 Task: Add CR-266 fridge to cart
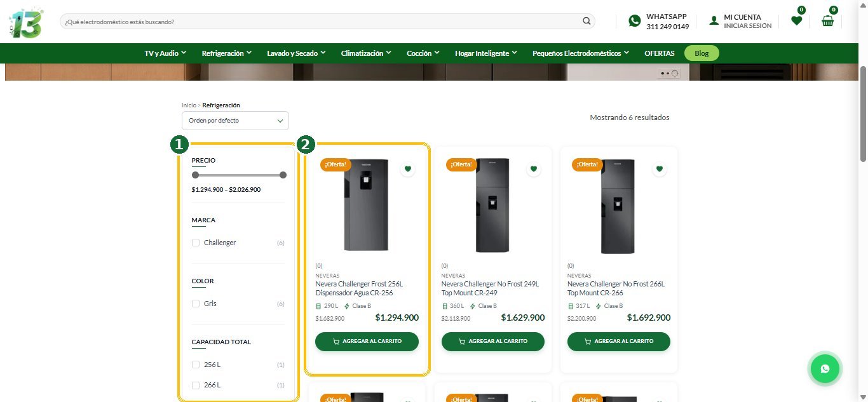click(x=619, y=341)
